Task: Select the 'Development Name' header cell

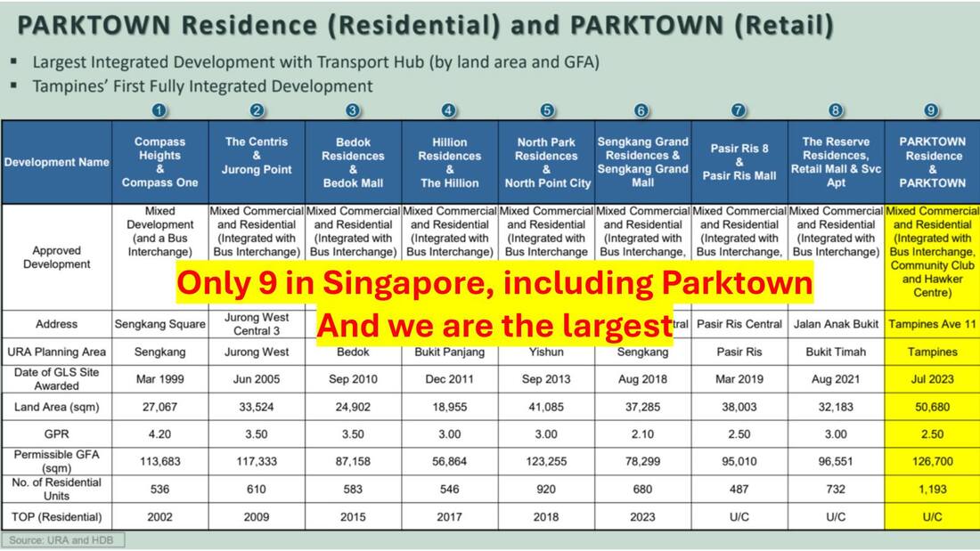Action: pyautogui.click(x=57, y=162)
